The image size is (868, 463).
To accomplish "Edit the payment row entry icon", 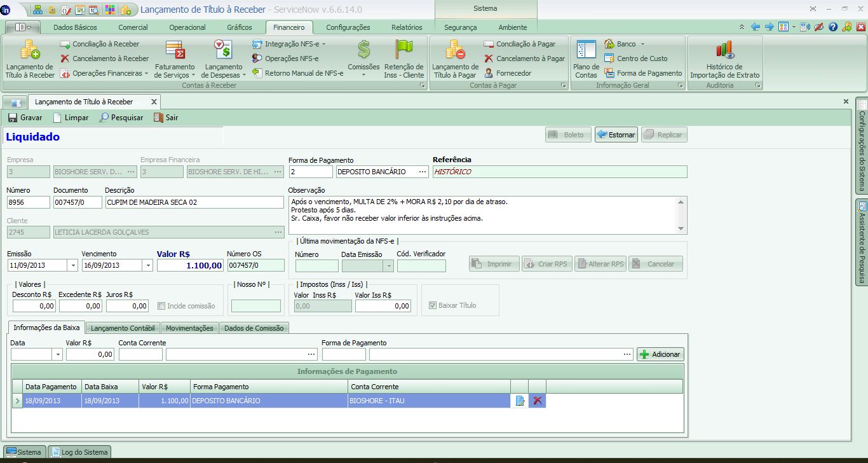I will tap(520, 401).
